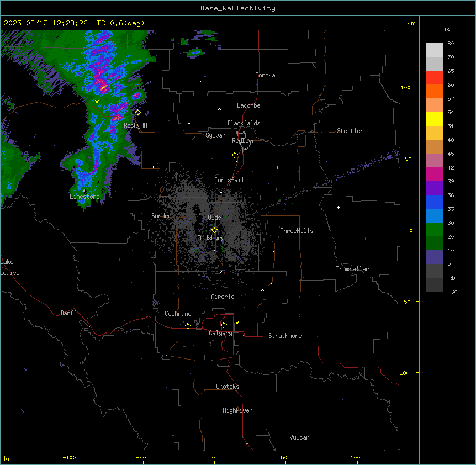Select the yellow diamond marker above Calgary label
The width and height of the screenshot is (476, 465).
pos(224,325)
